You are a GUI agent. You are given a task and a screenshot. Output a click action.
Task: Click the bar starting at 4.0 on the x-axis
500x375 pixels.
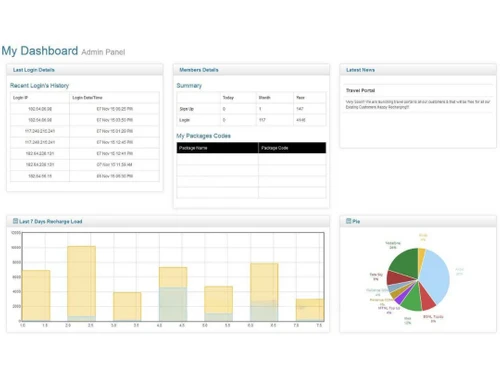[173, 294]
